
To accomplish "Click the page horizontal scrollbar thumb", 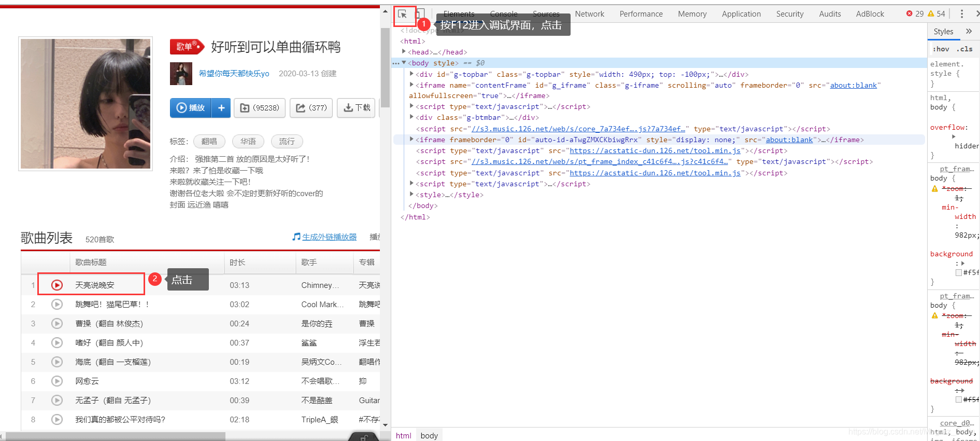I will (x=115, y=437).
